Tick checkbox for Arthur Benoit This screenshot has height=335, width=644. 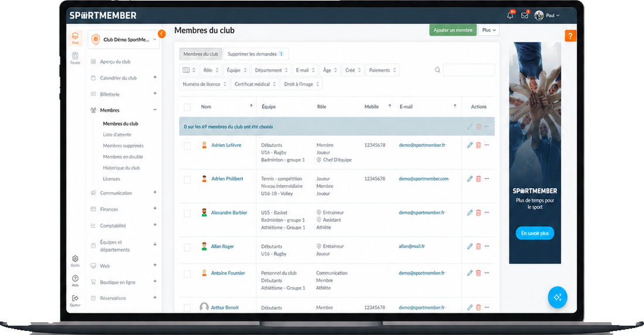click(187, 308)
